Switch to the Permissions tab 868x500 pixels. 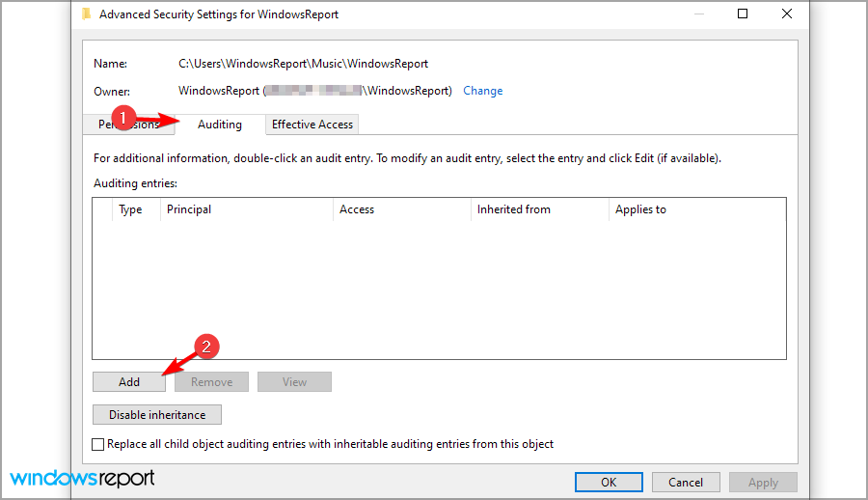tap(106, 125)
